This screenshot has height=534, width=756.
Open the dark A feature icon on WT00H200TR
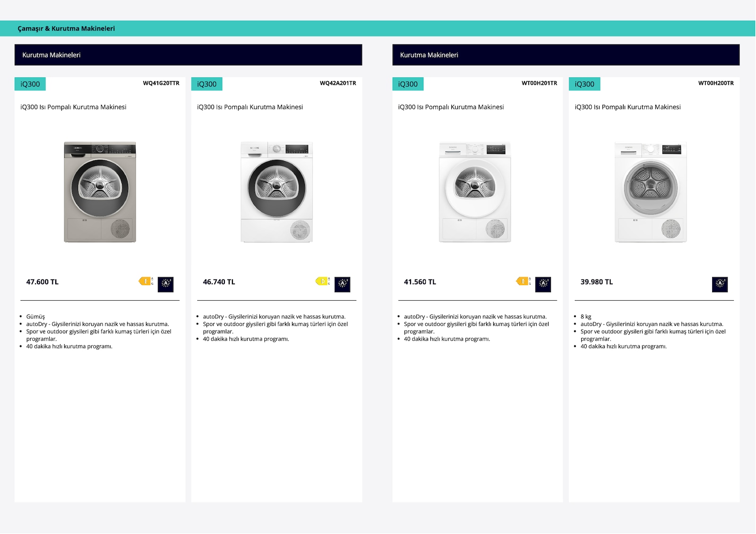(720, 284)
